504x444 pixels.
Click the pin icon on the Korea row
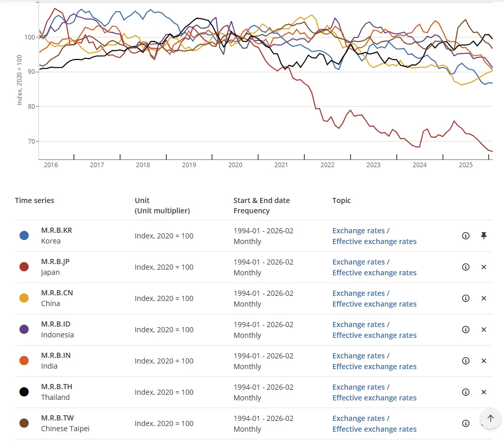click(483, 236)
